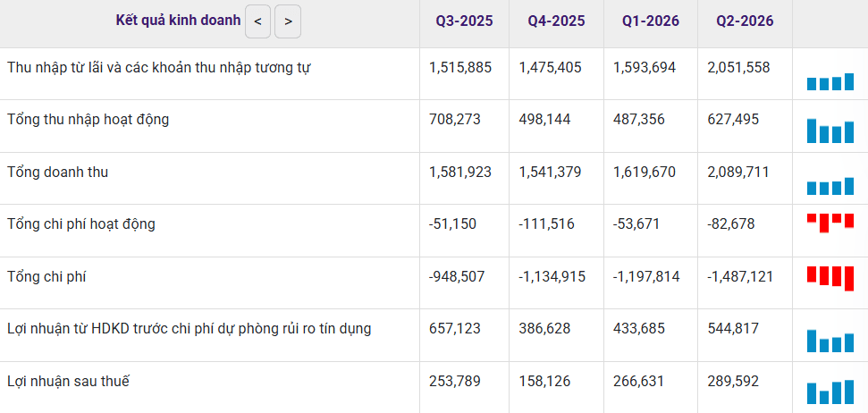Image resolution: width=868 pixels, height=413 pixels.
Task: Click the Thu nhập từ lãi row label
Action: (159, 68)
